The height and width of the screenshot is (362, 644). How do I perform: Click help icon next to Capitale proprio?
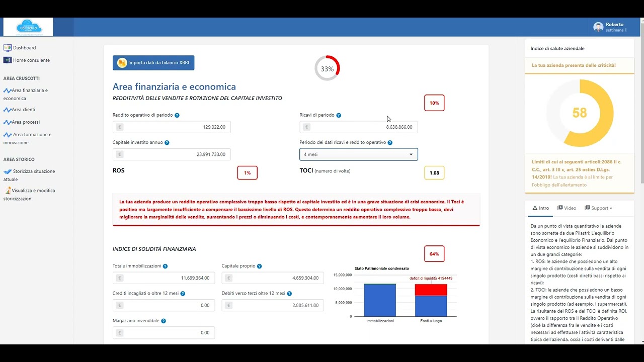click(259, 266)
